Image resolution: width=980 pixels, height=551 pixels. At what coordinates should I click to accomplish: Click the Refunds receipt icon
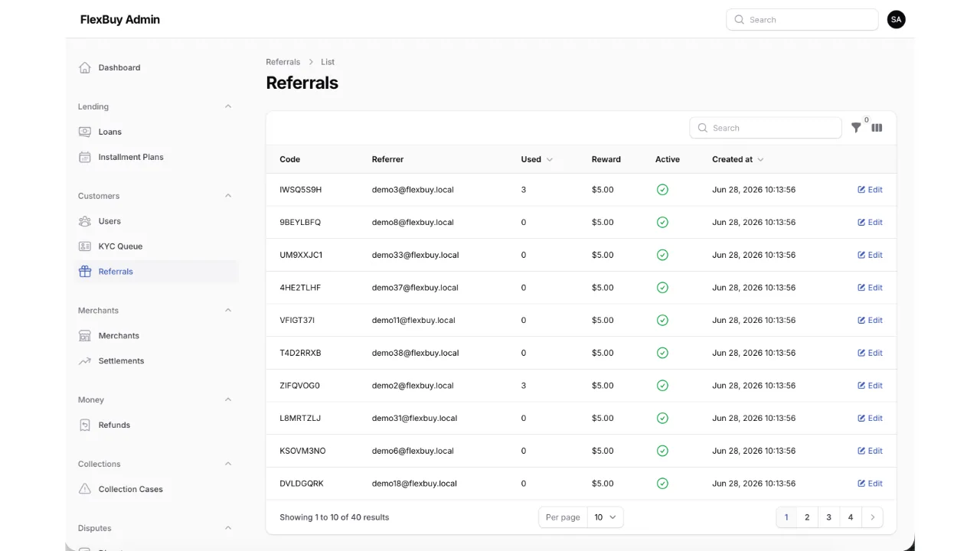[85, 425]
